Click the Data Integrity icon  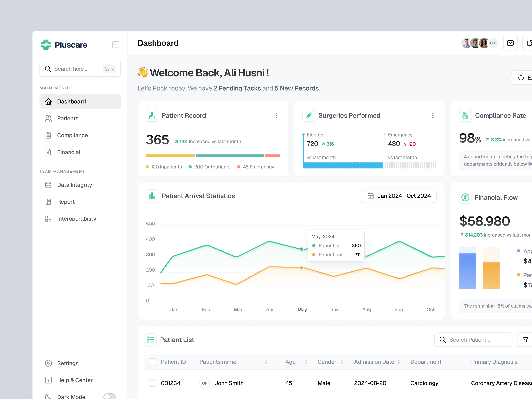[48, 185]
